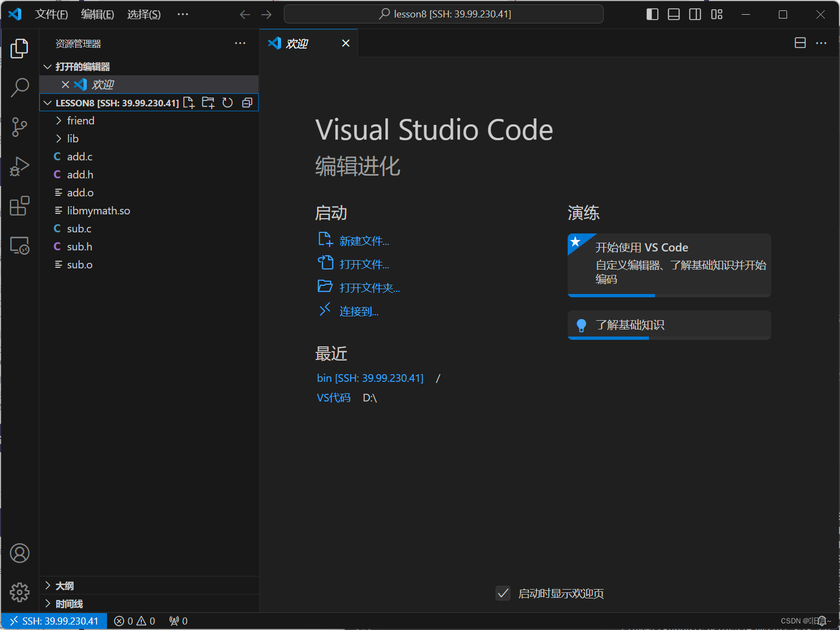Open the 文件(F) menu
Viewport: 840px width, 630px height.
[x=51, y=14]
